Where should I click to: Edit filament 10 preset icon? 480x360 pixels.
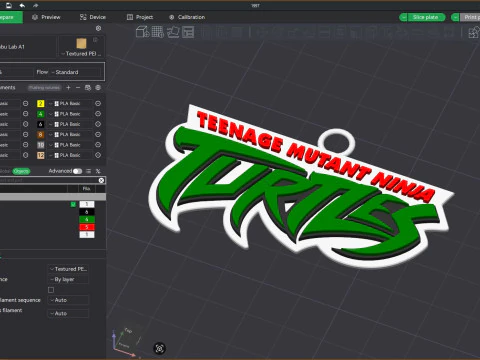(x=98, y=145)
